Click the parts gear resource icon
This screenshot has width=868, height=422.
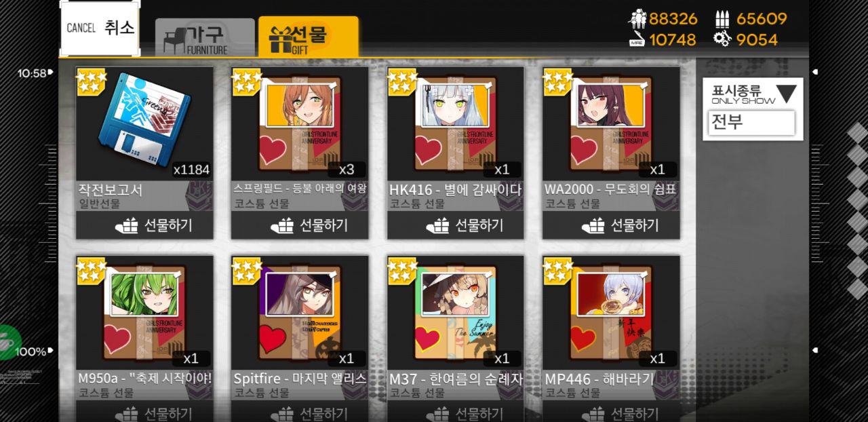tap(722, 39)
